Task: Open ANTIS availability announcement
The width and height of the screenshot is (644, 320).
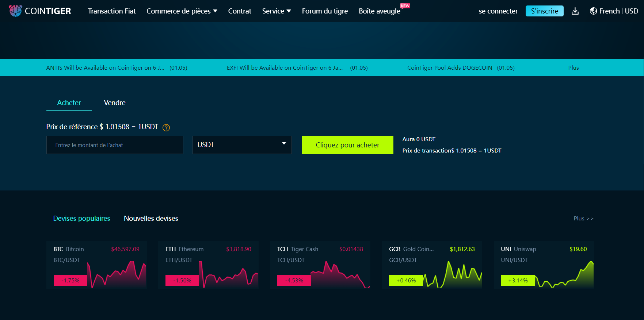Action: coord(117,68)
